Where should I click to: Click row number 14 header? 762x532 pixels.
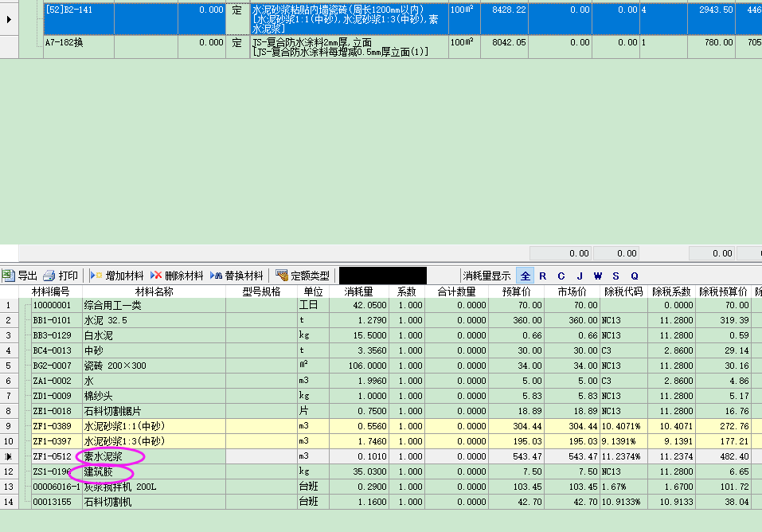[9, 502]
